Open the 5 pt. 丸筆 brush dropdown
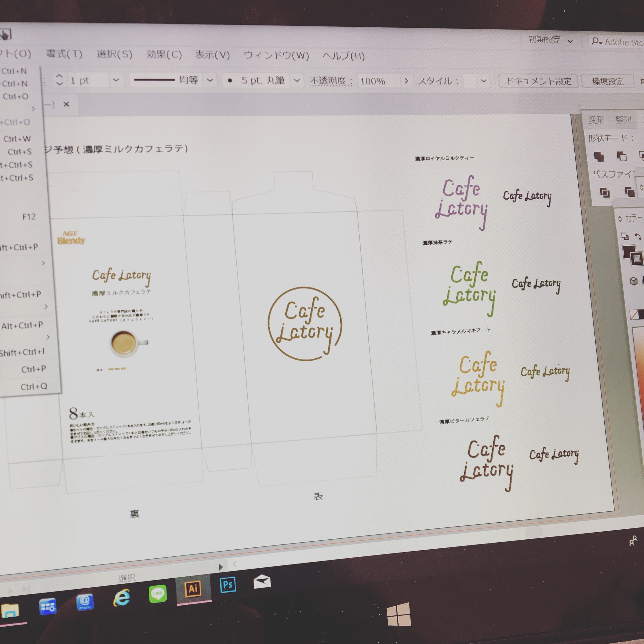The width and height of the screenshot is (644, 644). (297, 80)
